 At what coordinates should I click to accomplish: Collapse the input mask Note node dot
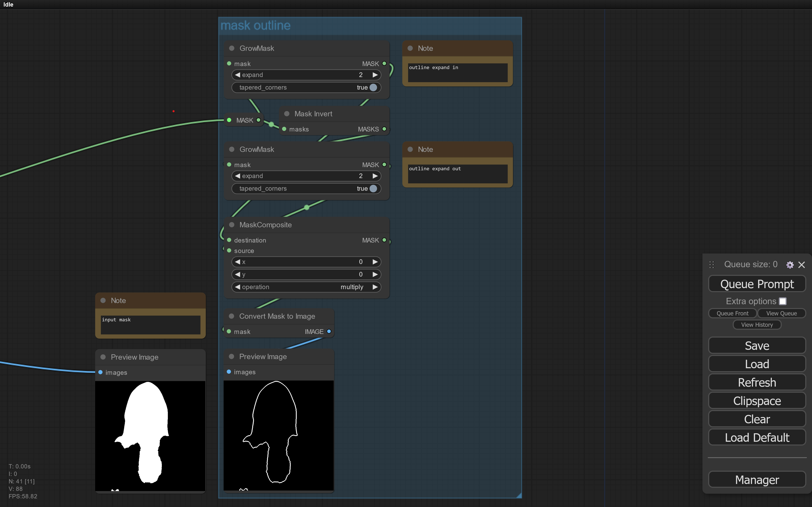click(103, 300)
